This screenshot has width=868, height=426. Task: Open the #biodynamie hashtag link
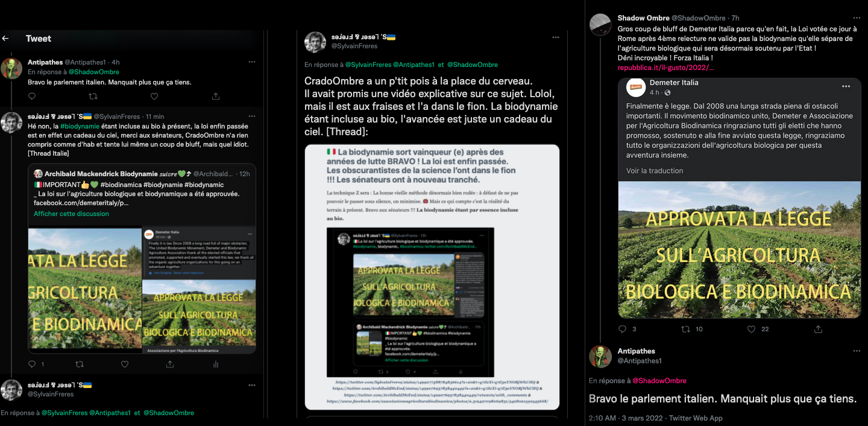pyautogui.click(x=80, y=126)
